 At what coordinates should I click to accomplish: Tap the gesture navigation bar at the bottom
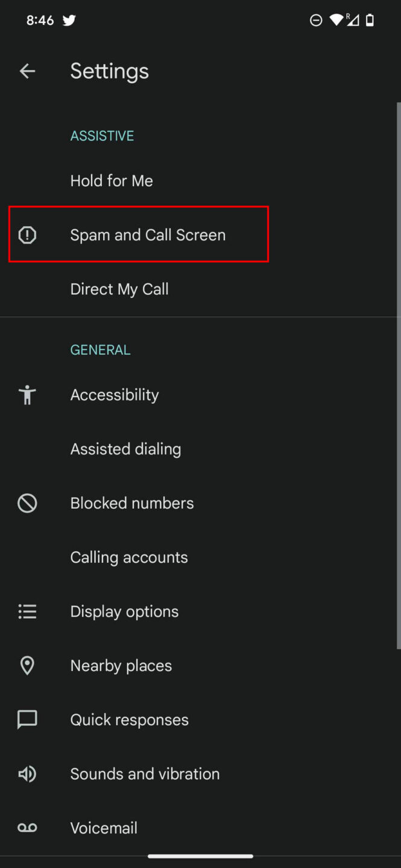coord(200,855)
